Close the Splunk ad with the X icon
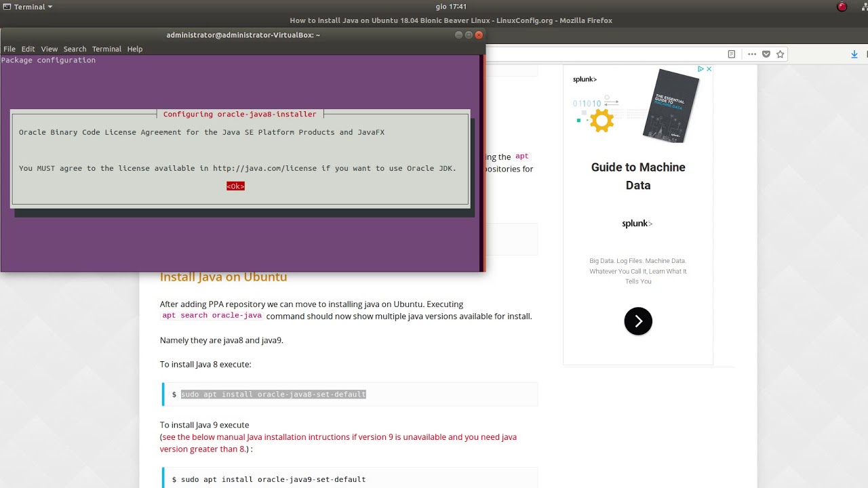This screenshot has height=488, width=868. click(709, 69)
